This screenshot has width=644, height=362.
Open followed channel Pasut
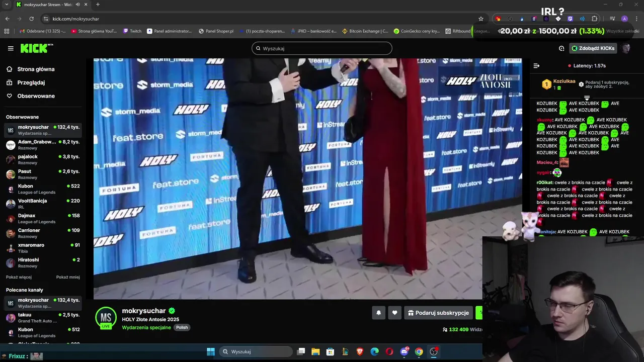(43, 174)
